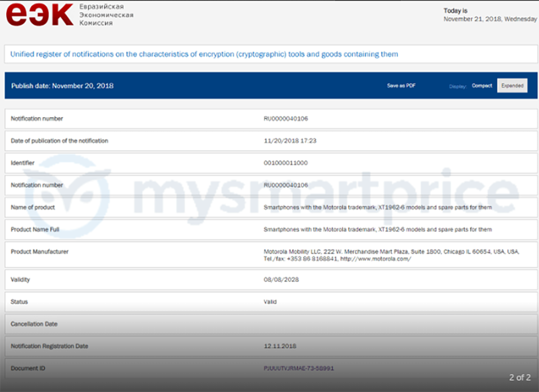Open the EEK commission logo

tap(40, 15)
